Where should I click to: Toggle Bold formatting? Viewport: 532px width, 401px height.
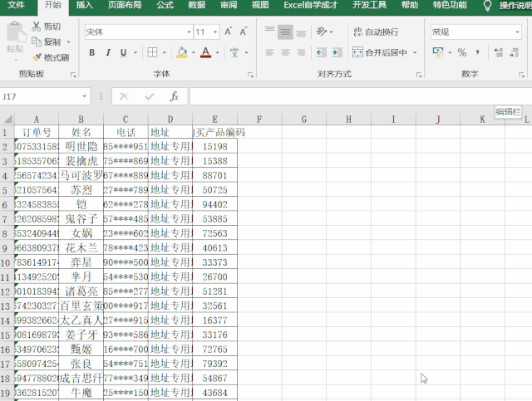point(91,52)
